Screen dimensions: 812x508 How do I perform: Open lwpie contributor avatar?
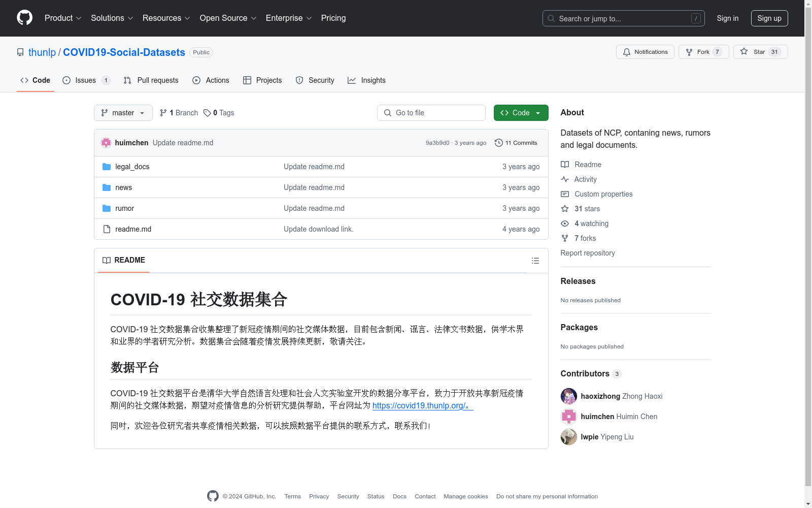568,437
